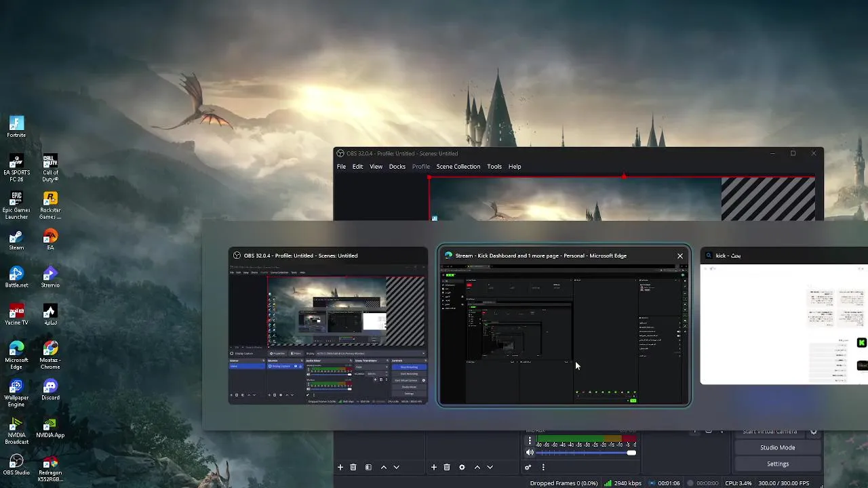This screenshot has height=488, width=868.
Task: Click the 00:01:06 streaming timer
Action: [663, 483]
